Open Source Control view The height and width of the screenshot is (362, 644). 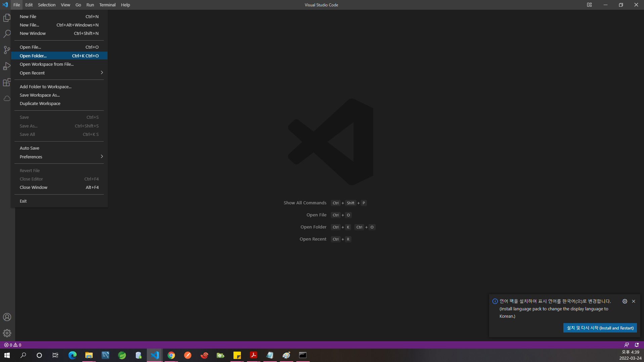[7, 50]
